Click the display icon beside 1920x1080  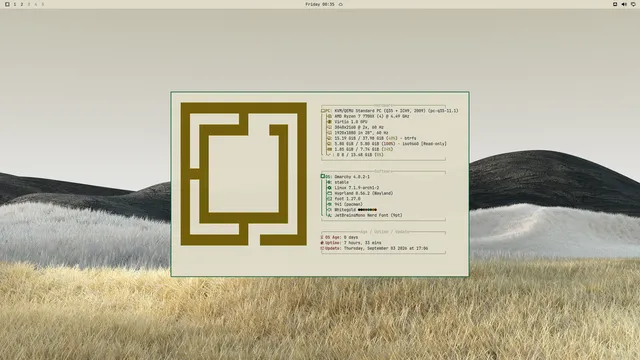(329, 133)
